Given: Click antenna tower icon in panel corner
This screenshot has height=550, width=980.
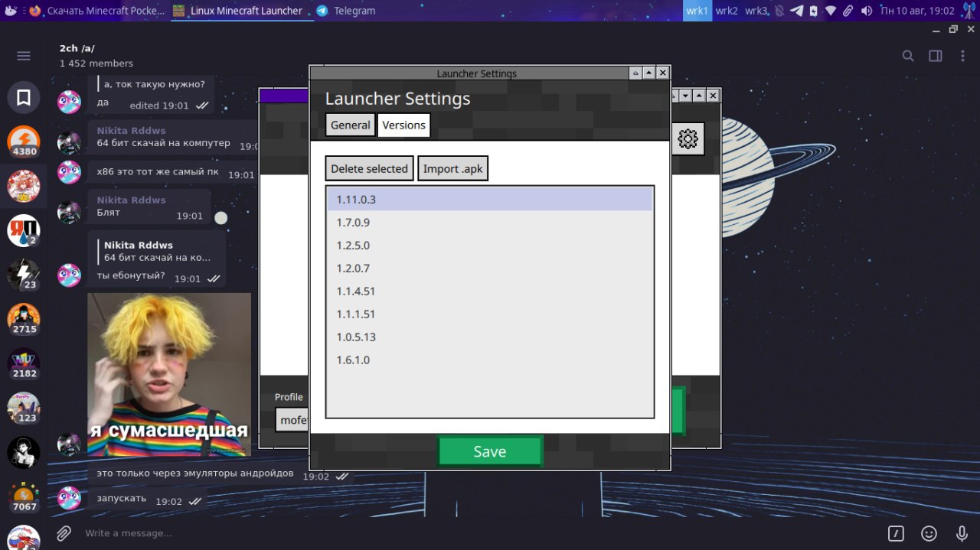Looking at the screenshot, I should click(x=969, y=11).
